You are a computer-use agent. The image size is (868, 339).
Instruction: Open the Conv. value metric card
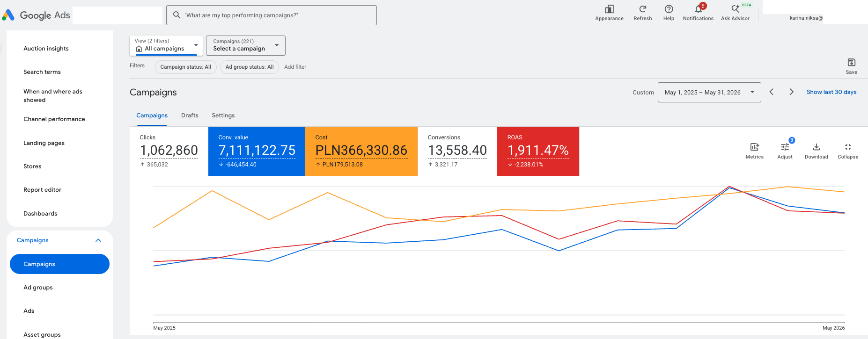pos(257,151)
